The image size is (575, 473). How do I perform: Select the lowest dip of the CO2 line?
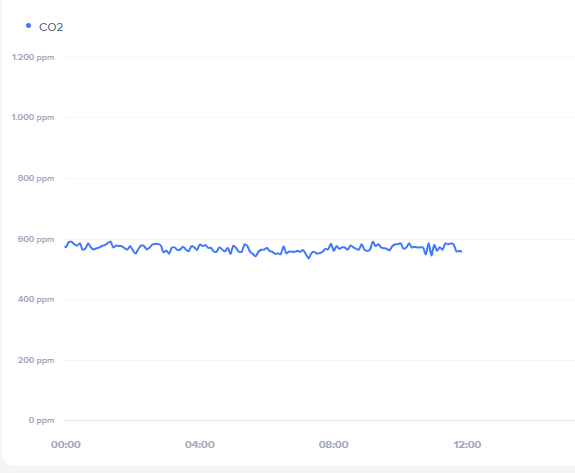309,258
